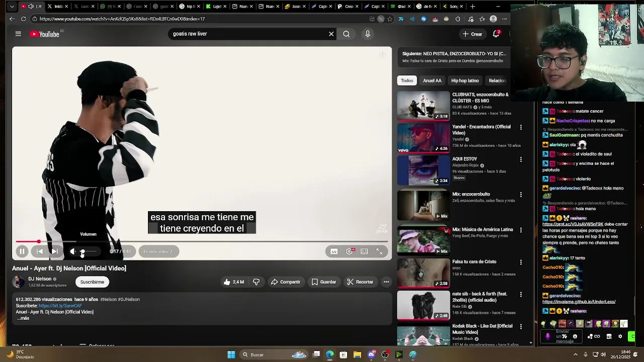Open the tab list dropdown arrow

(12, 7)
